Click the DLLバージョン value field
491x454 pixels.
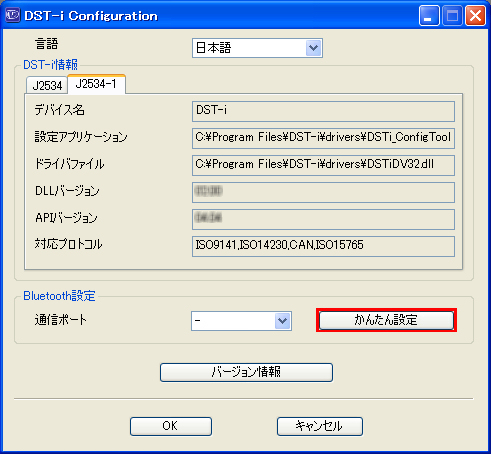click(323, 192)
